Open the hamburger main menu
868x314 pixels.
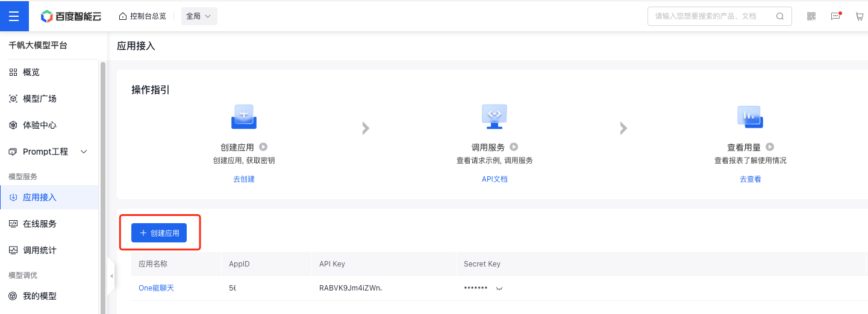[x=14, y=16]
